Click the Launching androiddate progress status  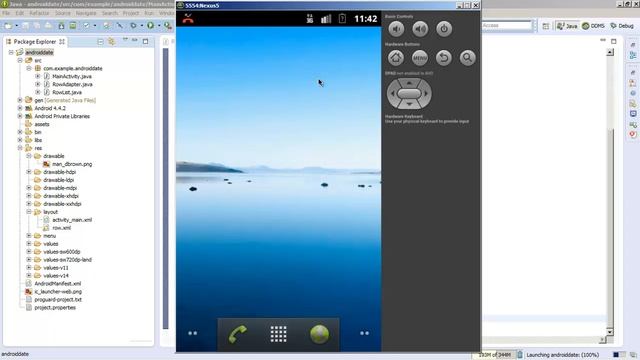click(562, 355)
